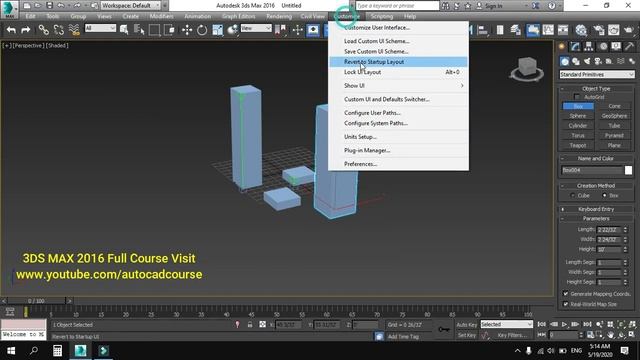Choose the Rectangular Selection Region tool
The width and height of the screenshot is (640, 360).
(x=154, y=30)
